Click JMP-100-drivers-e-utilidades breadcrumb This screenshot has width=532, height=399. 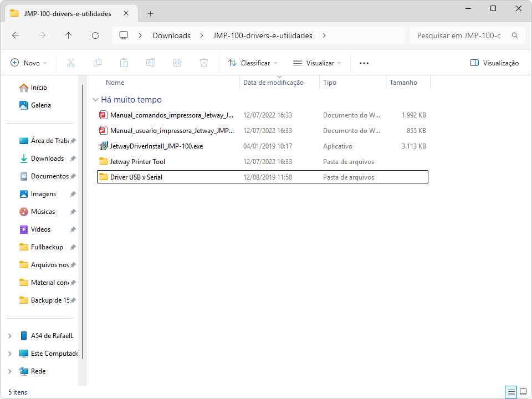click(263, 35)
